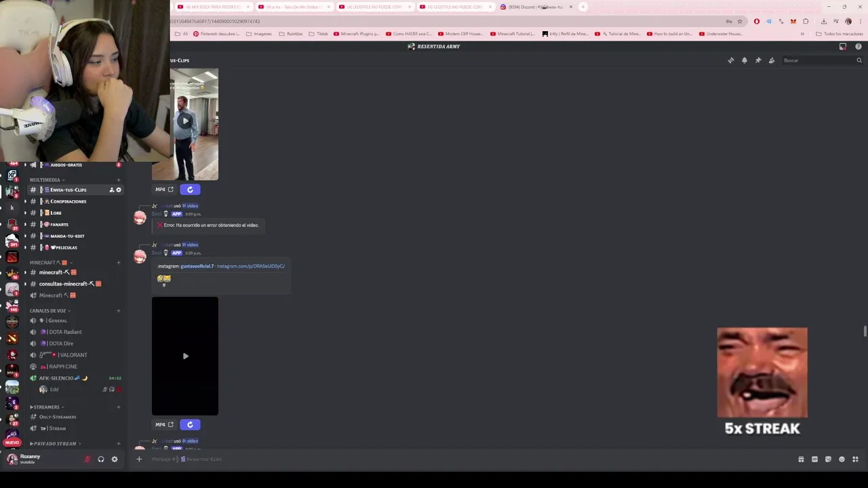
Task: Open the manda-tu-edit channel
Action: coord(75,236)
